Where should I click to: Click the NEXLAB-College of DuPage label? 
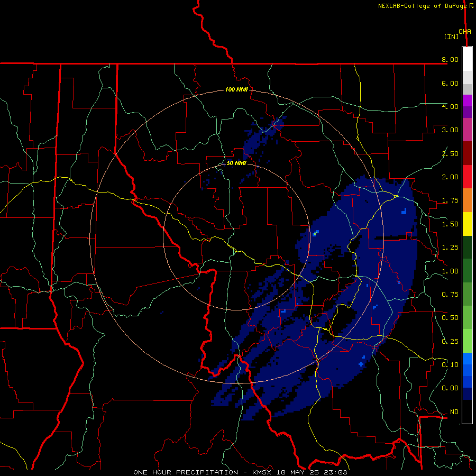pyautogui.click(x=422, y=6)
